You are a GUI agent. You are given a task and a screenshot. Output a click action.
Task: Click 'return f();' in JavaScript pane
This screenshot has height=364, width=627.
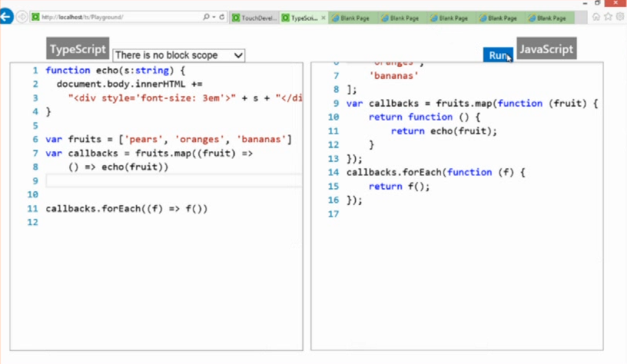399,186
